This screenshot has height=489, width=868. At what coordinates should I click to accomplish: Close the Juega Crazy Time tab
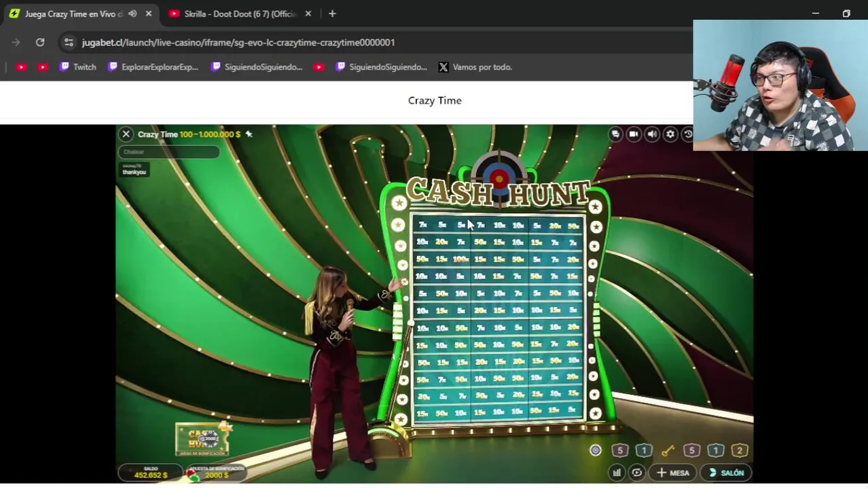(x=149, y=14)
